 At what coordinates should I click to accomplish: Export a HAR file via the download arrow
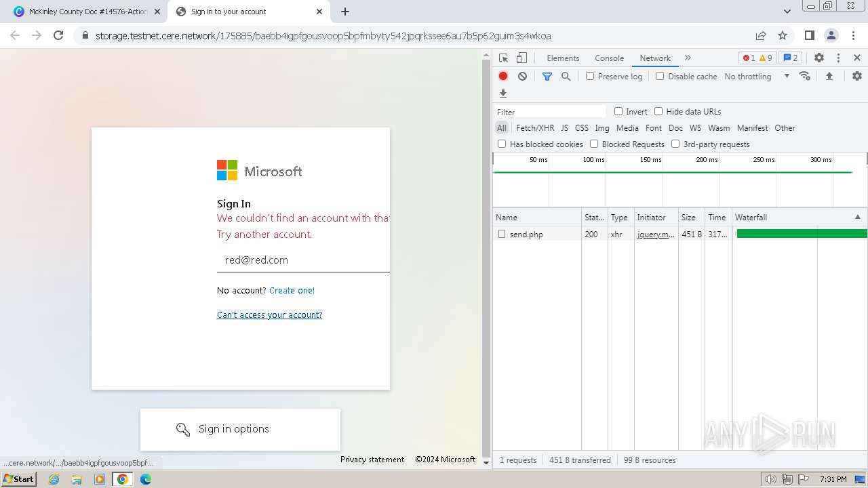(x=503, y=94)
